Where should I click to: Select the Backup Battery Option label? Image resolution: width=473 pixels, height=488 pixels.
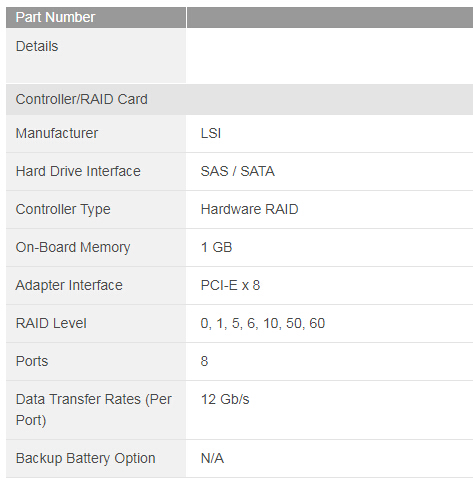(85, 459)
